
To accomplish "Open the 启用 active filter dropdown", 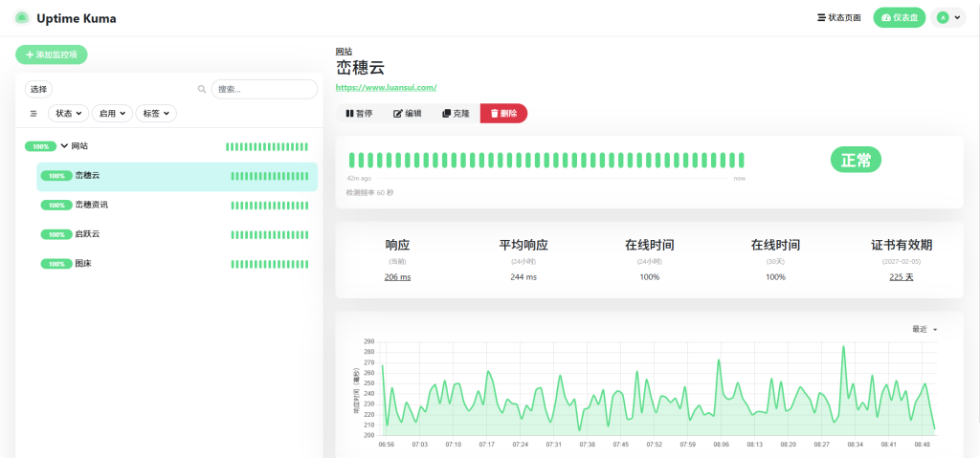I will (x=112, y=114).
